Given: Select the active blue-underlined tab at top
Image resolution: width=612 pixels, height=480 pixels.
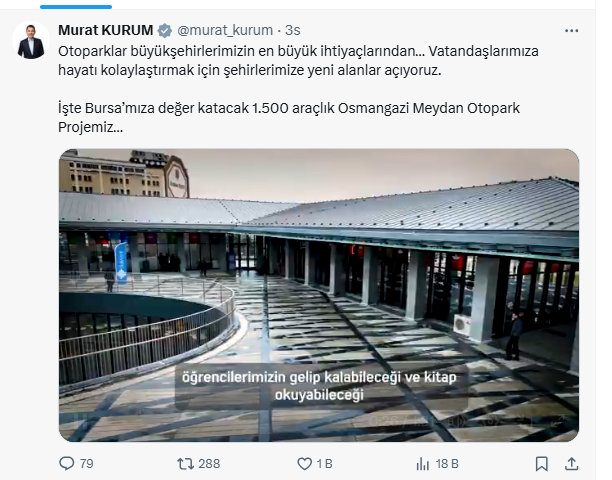Looking at the screenshot, I should point(76,7).
